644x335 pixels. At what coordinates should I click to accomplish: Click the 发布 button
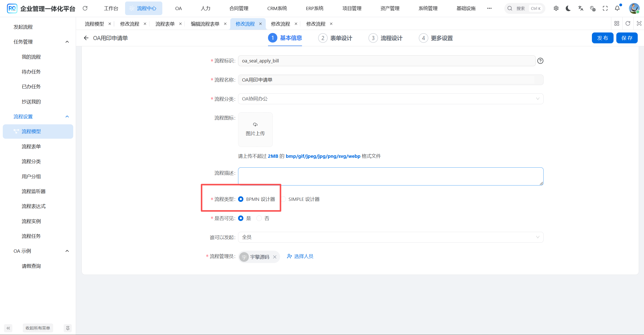(602, 38)
